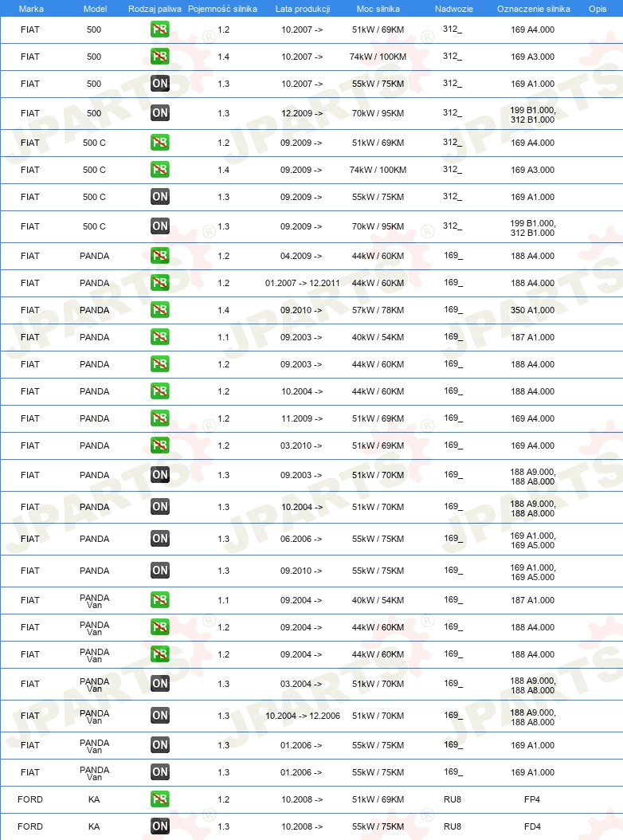Click the Oznaczenie silnika column header

click(x=534, y=9)
